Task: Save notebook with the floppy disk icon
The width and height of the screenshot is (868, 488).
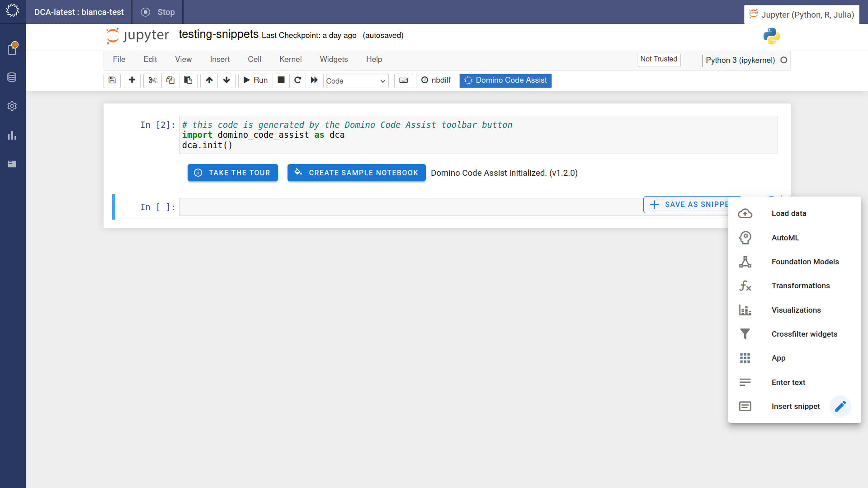Action: pyautogui.click(x=112, y=80)
